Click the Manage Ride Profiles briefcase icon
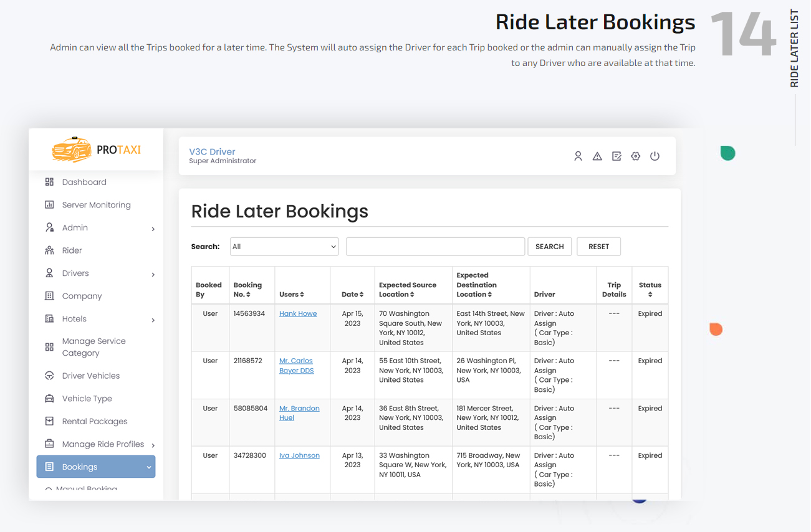 (49, 444)
